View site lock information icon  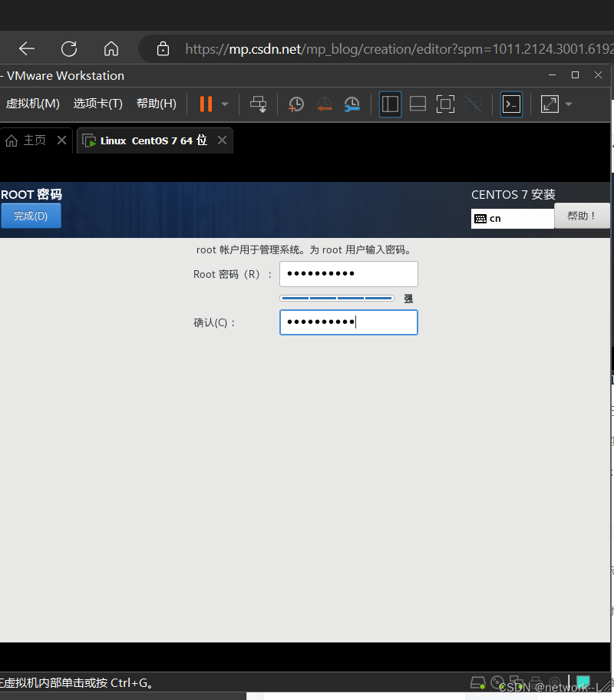163,48
